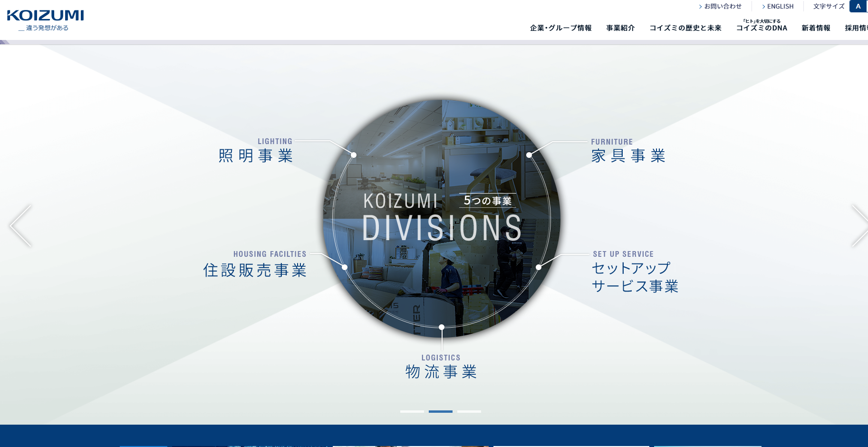868x447 pixels.
Task: Click the housing facilities node dot
Action: (x=345, y=267)
